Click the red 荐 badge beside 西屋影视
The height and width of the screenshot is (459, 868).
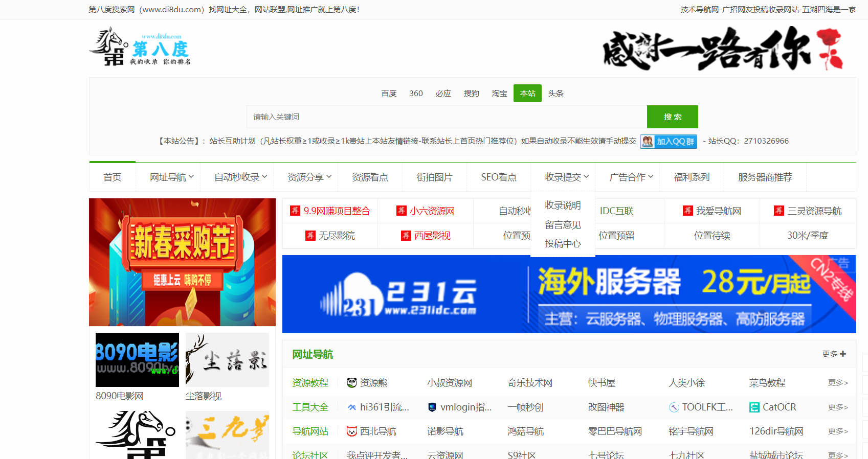pos(406,235)
